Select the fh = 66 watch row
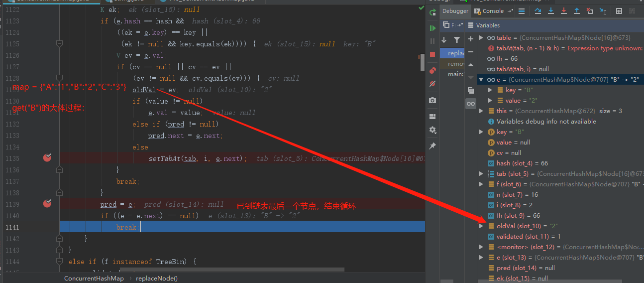The height and width of the screenshot is (283, 644). [x=561, y=59]
